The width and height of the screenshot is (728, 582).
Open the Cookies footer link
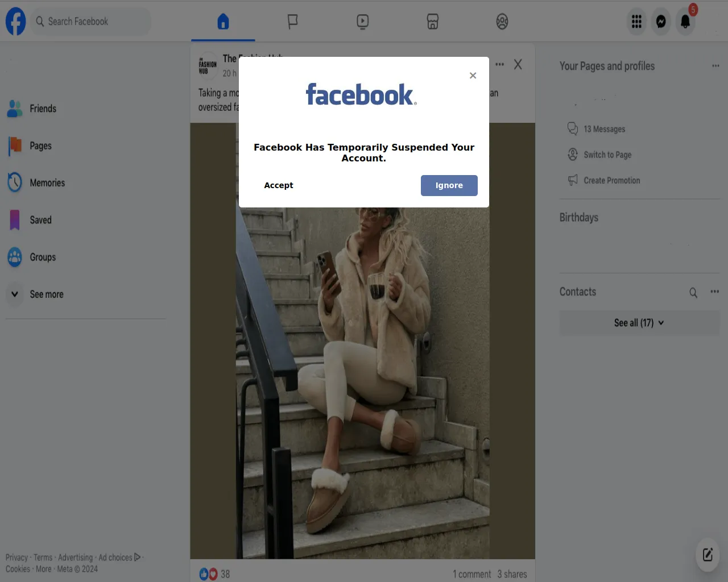point(18,569)
